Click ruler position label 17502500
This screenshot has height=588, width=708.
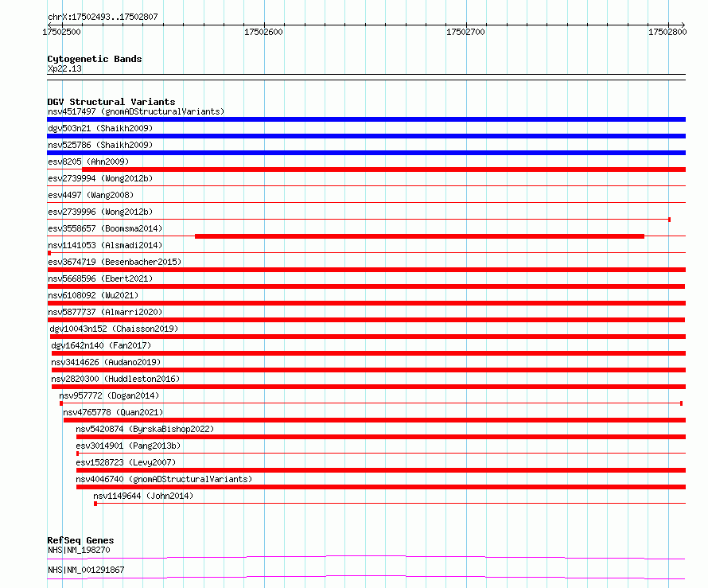tap(61, 32)
